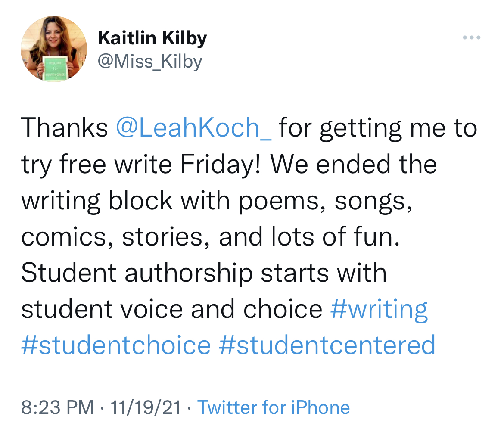The height and width of the screenshot is (432, 504).
Task: Click "We ended the" in the tweet
Action: (353, 164)
